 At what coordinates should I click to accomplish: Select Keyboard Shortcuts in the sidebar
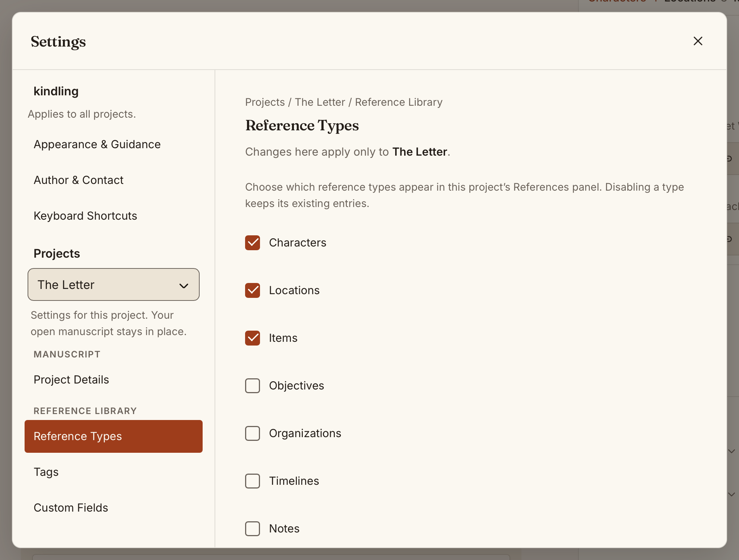click(x=114, y=216)
